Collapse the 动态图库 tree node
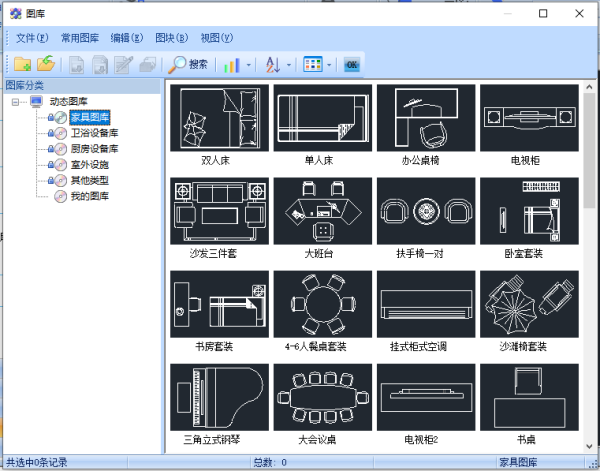Screen dimensions: 600x471 coord(16,102)
